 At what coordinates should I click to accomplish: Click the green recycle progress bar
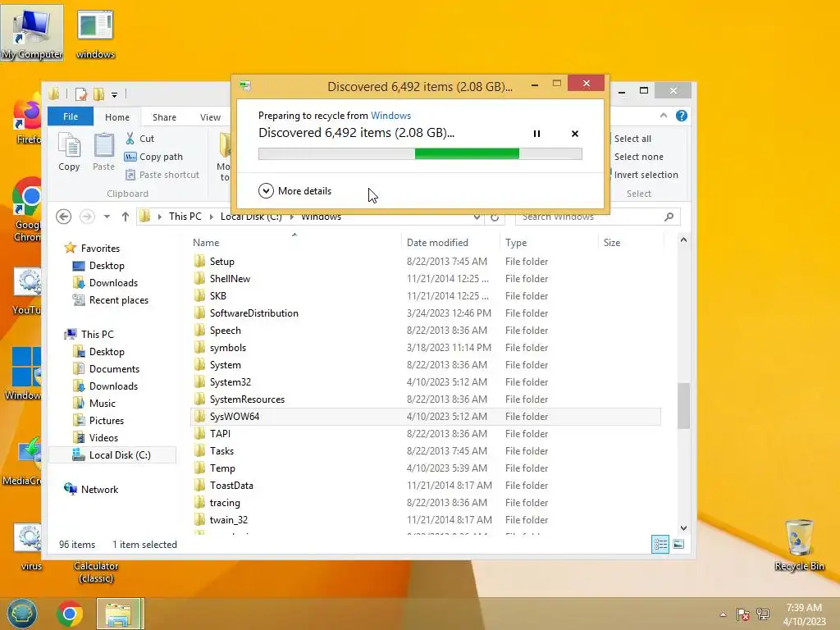(x=420, y=154)
